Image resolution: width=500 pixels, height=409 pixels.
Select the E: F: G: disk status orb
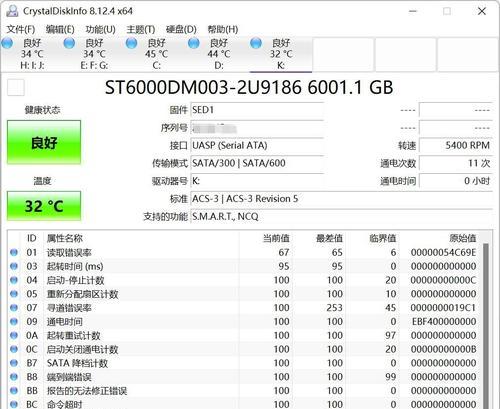(69, 43)
